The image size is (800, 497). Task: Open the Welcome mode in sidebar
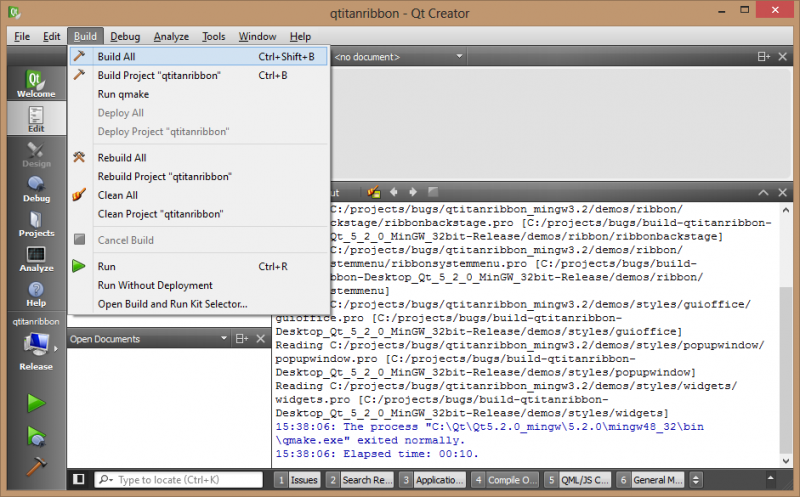click(x=35, y=83)
